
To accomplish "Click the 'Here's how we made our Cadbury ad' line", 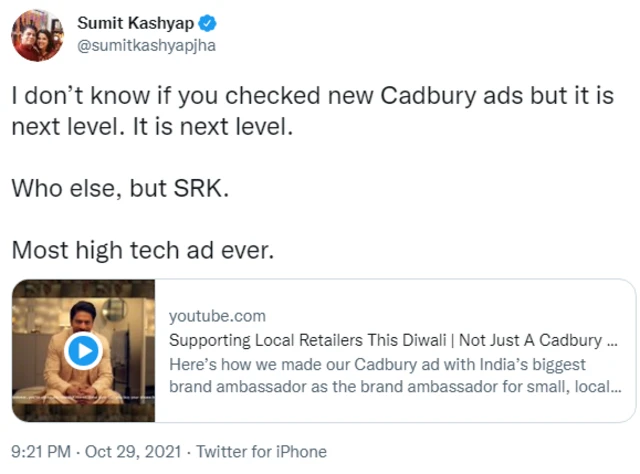I will click(377, 364).
